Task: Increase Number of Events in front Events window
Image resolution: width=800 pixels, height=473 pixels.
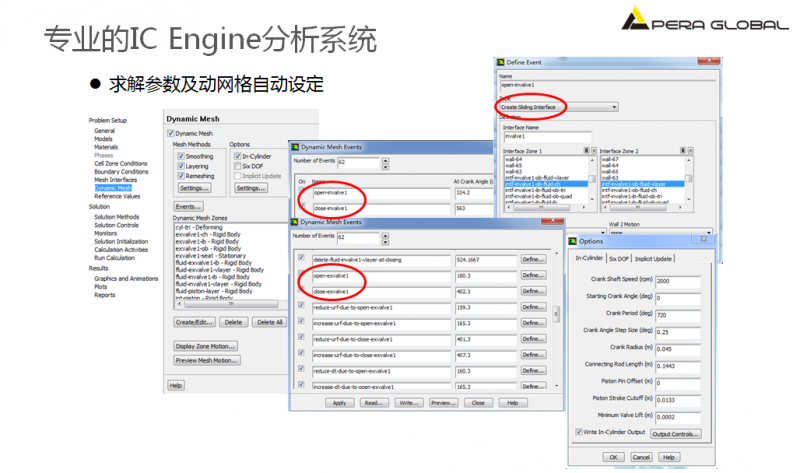Action: (385, 235)
